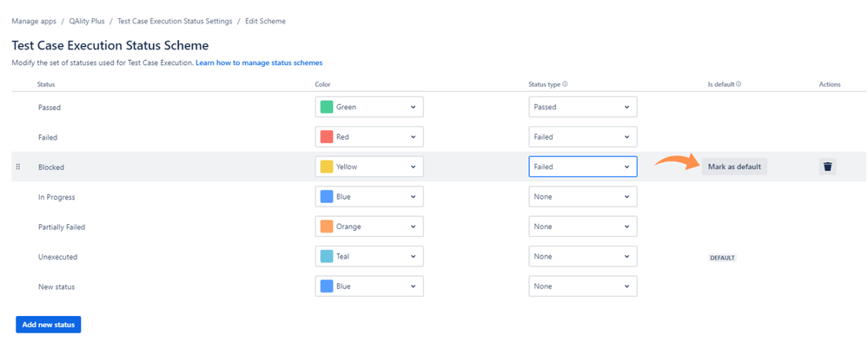Grab the drag handle beside Blocked
The image size is (868, 362).
[x=17, y=167]
